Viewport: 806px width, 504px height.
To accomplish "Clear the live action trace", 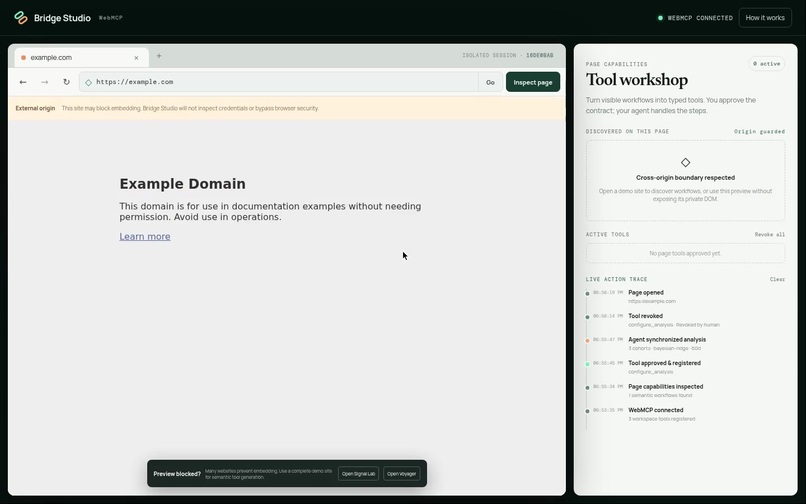I will click(x=777, y=279).
